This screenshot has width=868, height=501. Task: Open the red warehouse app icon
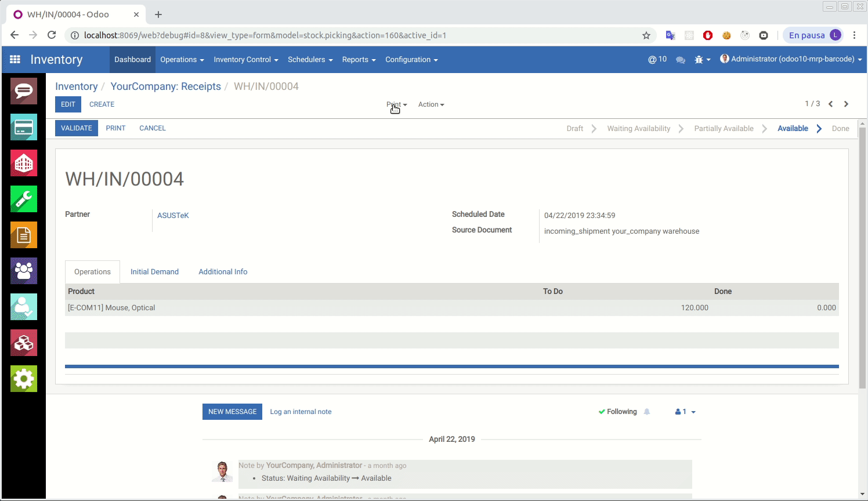coord(24,163)
